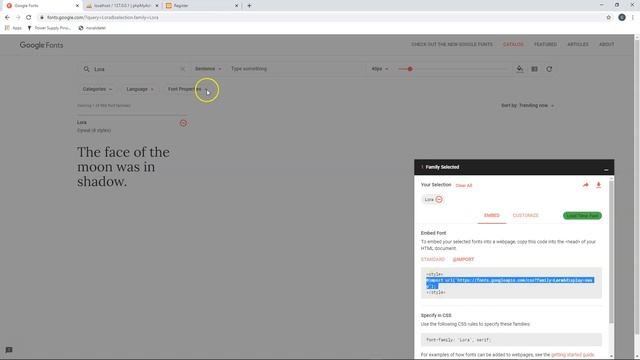Click the Google Fonts logo
Viewport: 640px width, 360px height.
41,45
